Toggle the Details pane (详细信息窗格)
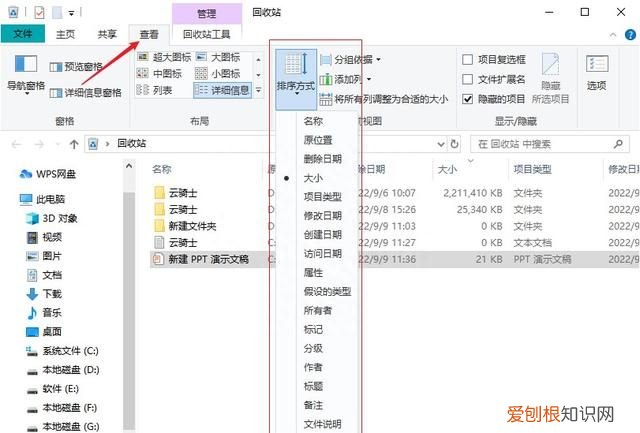The width and height of the screenshot is (640, 433). [85, 93]
